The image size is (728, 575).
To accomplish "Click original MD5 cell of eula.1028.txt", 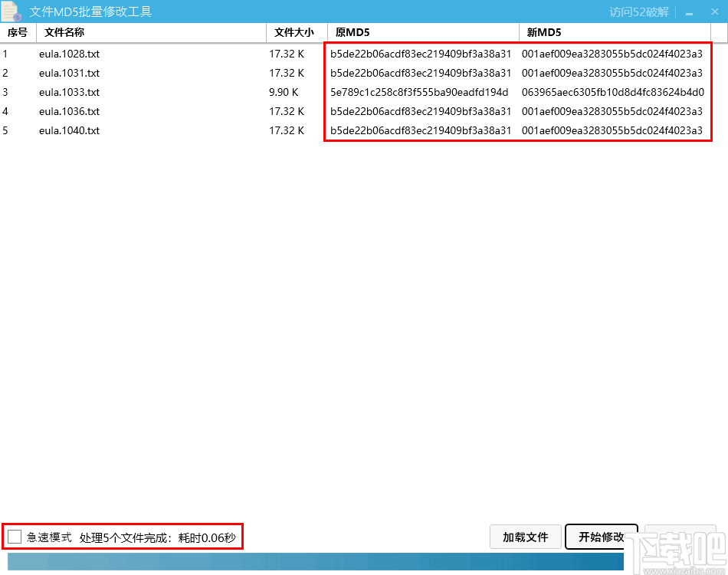I will [421, 54].
